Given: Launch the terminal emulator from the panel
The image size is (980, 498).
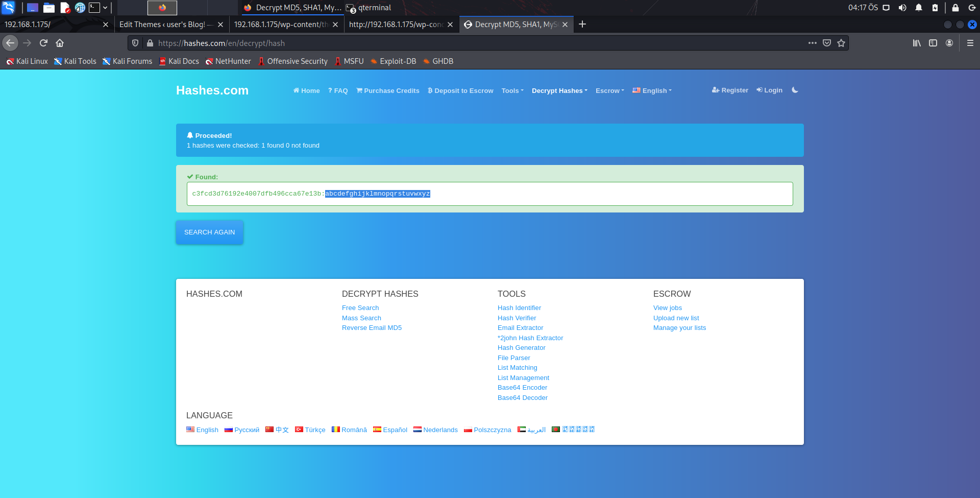Looking at the screenshot, I should point(94,8).
